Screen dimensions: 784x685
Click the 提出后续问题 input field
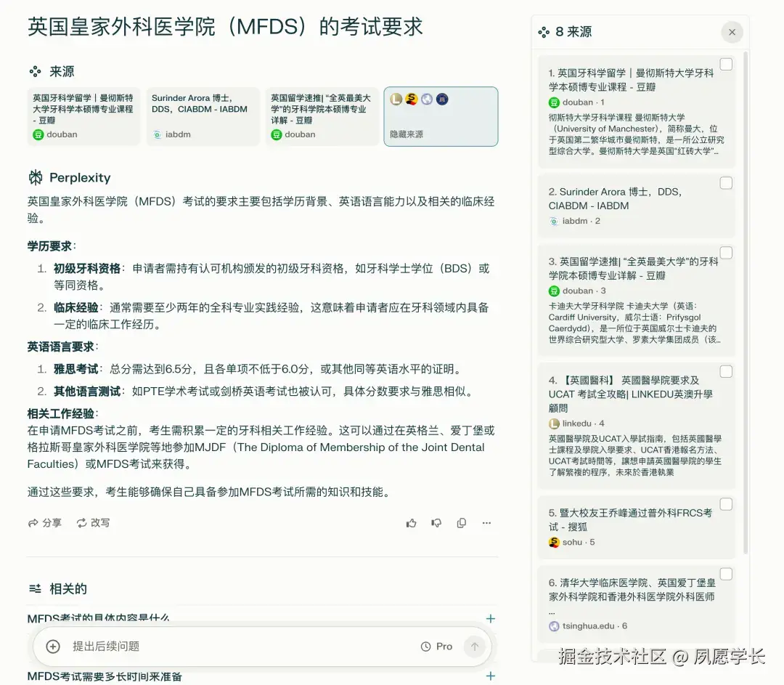(x=145, y=647)
